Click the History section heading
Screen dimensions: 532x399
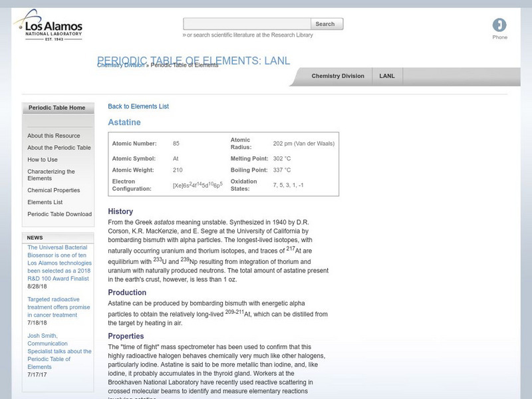[120, 211]
